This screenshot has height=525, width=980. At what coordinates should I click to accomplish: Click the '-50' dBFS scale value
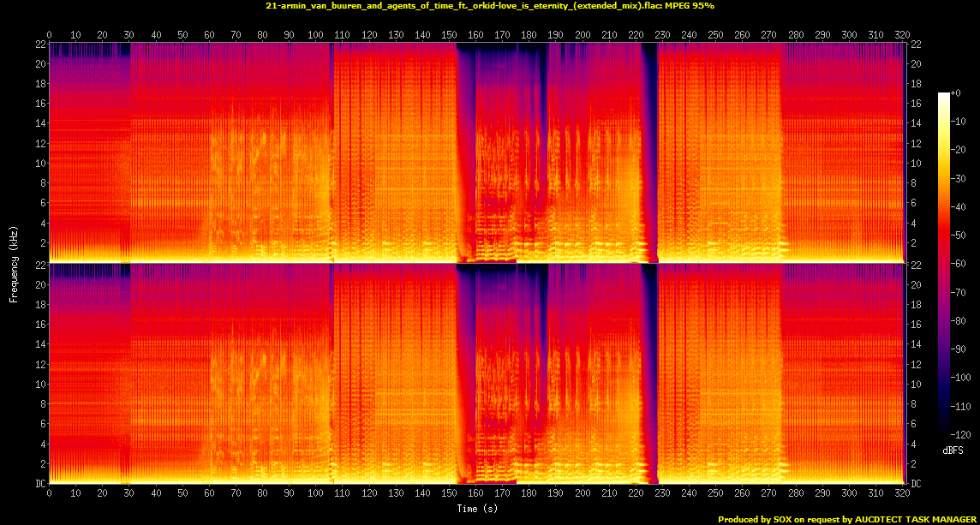point(958,235)
